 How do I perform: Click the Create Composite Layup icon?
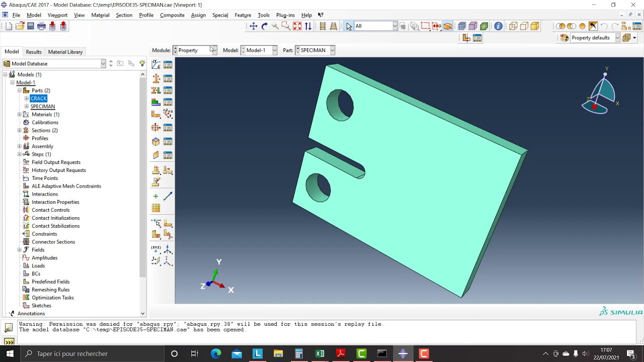pos(156,103)
